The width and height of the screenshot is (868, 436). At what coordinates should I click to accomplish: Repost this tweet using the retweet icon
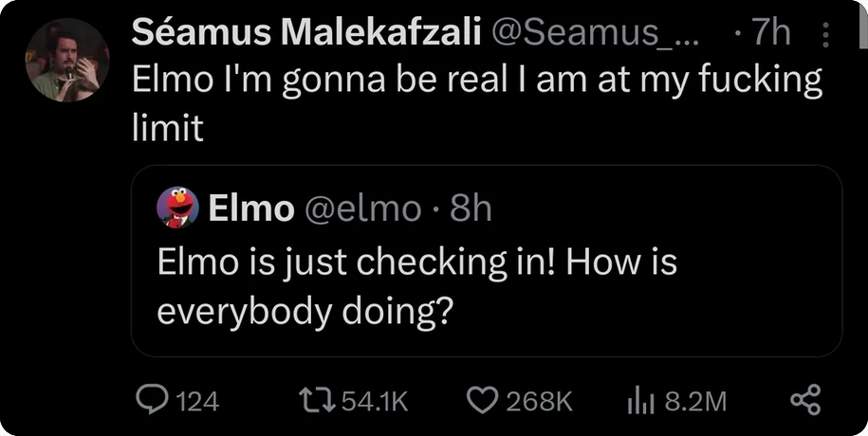tap(317, 401)
